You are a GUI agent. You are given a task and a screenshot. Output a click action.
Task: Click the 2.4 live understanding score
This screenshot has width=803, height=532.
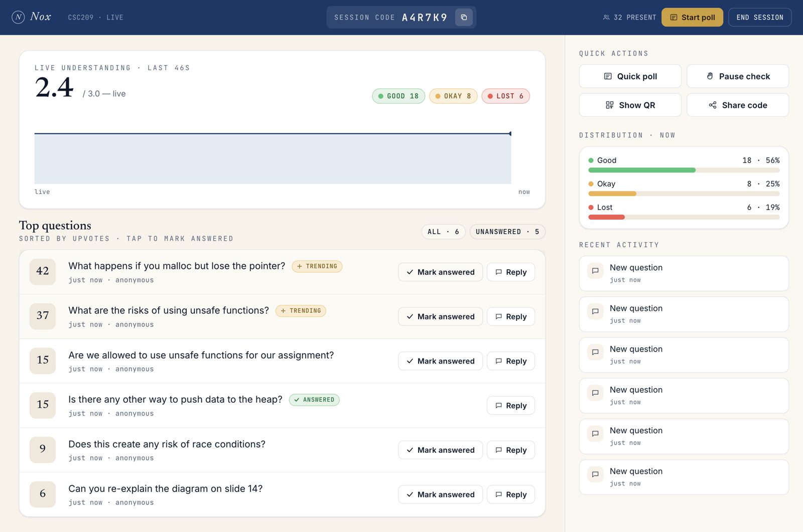[x=54, y=88]
